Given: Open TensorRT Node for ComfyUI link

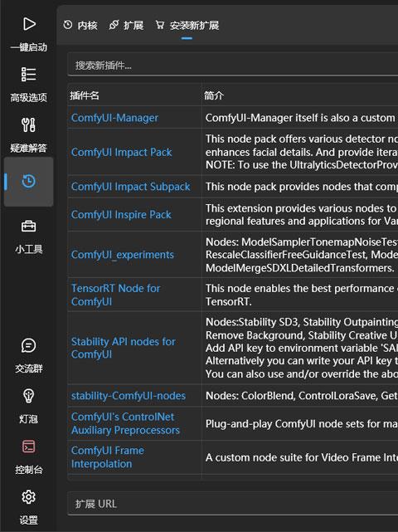Looking at the screenshot, I should (x=115, y=295).
